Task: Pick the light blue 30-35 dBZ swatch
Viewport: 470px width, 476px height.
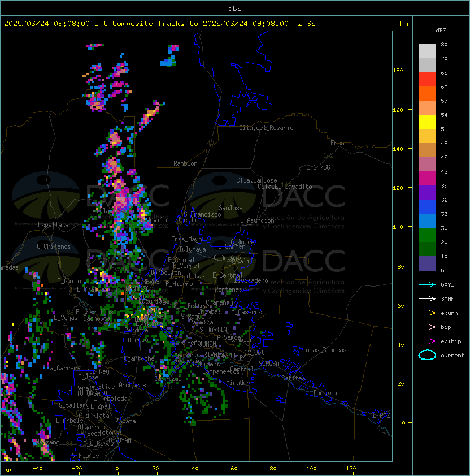Action: pos(427,221)
